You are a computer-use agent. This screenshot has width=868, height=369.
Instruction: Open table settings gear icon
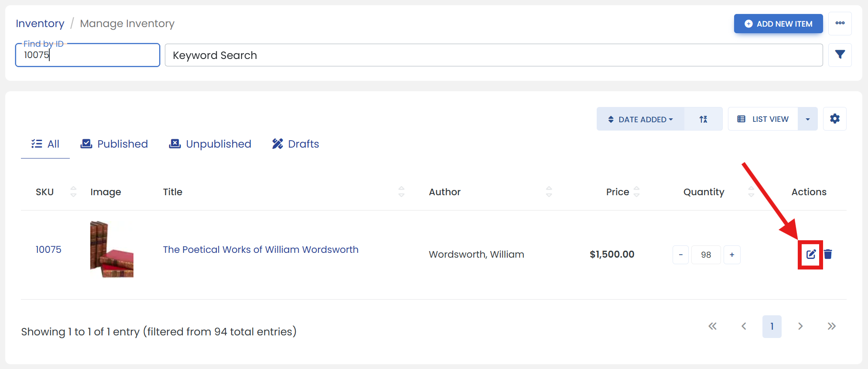click(x=834, y=119)
